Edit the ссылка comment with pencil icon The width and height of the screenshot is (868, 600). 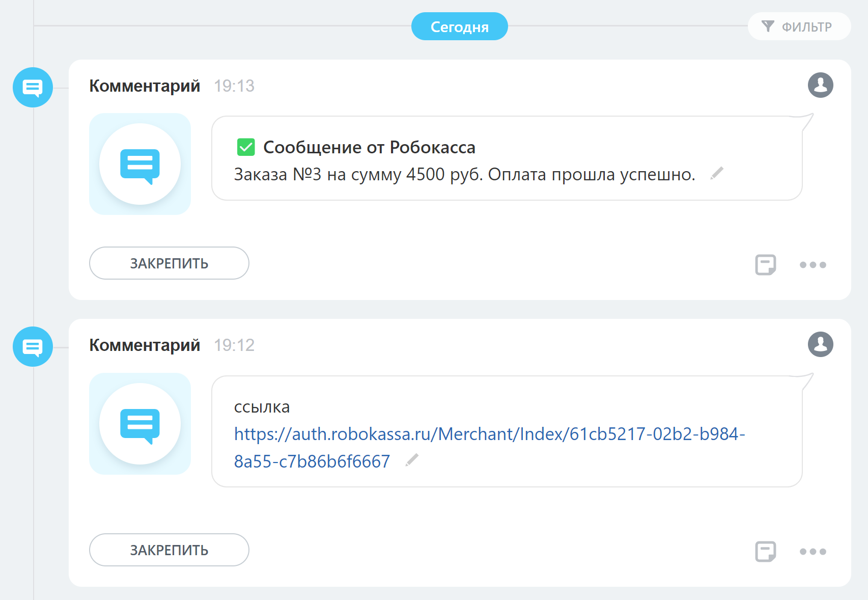[412, 460]
